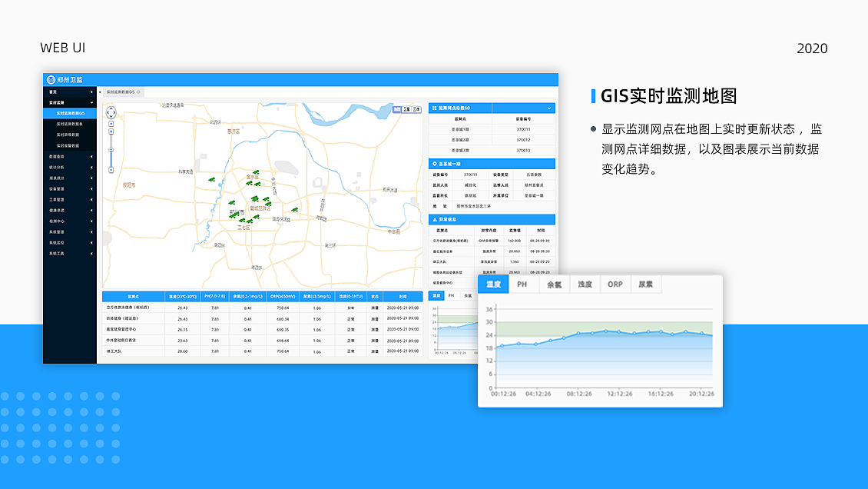Click the first data point on the enlarged chart line
Screen dimensions: 868x489
point(502,346)
